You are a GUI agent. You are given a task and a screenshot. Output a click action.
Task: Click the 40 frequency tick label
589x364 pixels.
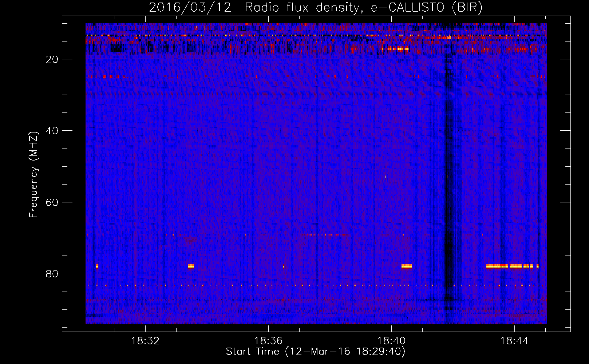(52, 131)
